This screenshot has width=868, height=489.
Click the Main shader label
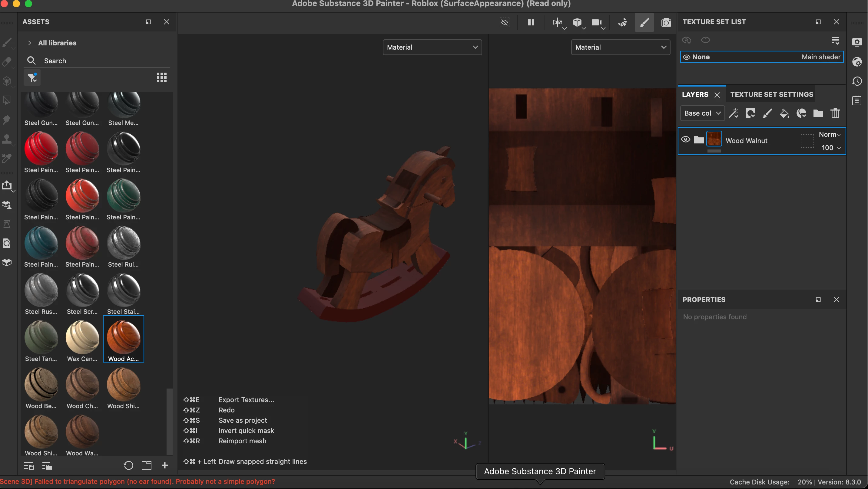click(821, 57)
